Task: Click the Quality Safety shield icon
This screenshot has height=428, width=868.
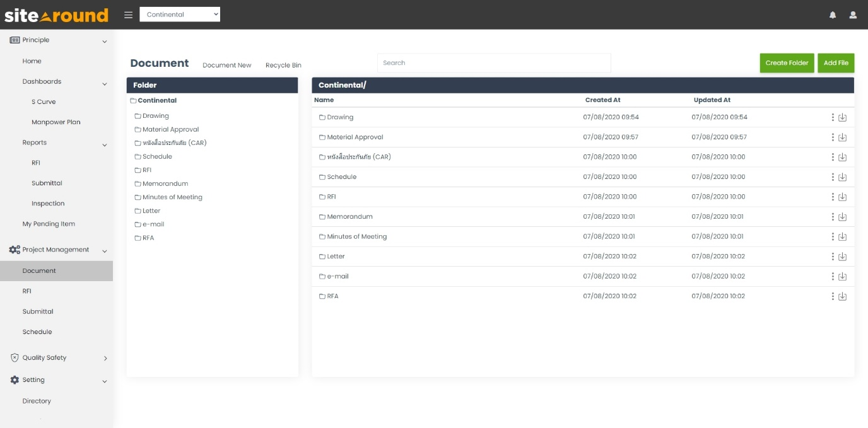Action: point(14,357)
